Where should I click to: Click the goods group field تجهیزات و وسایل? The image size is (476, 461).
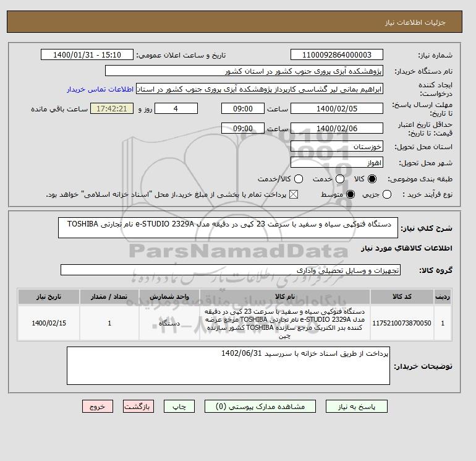(x=231, y=270)
